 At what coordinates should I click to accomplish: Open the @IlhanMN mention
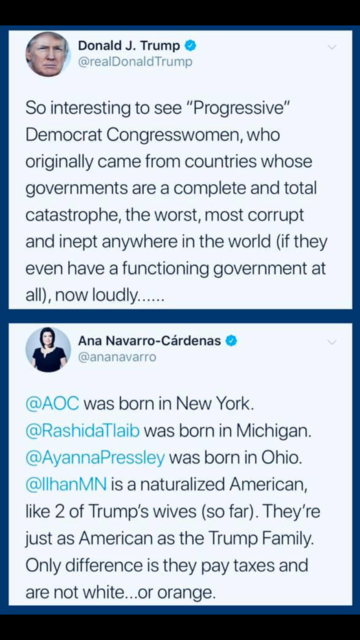click(66, 484)
